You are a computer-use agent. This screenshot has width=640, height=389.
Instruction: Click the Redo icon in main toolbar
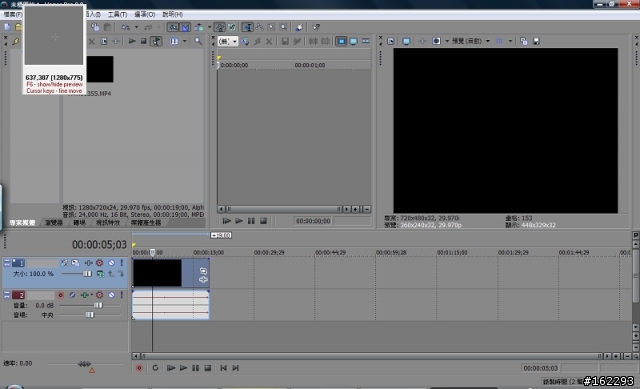pos(148,27)
